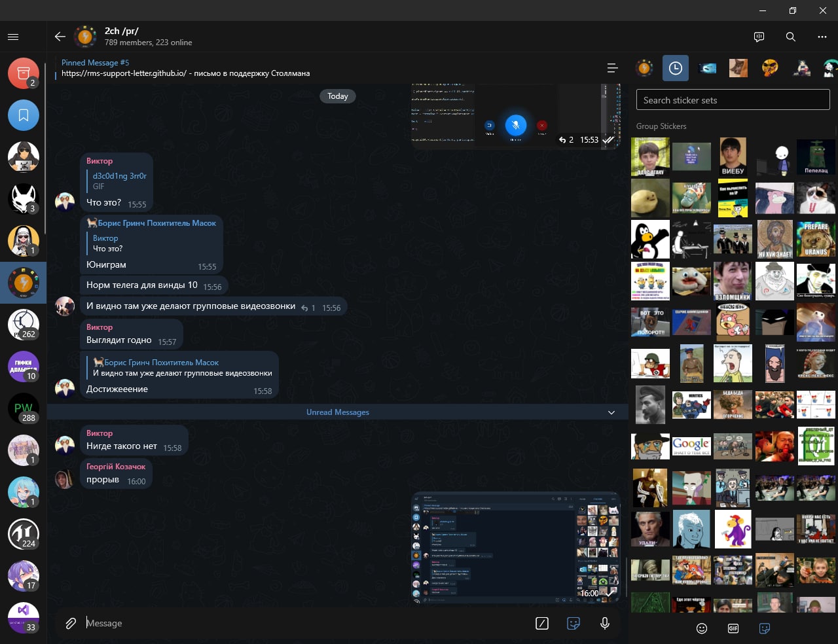Select the recent stickers clock tab

coord(676,68)
